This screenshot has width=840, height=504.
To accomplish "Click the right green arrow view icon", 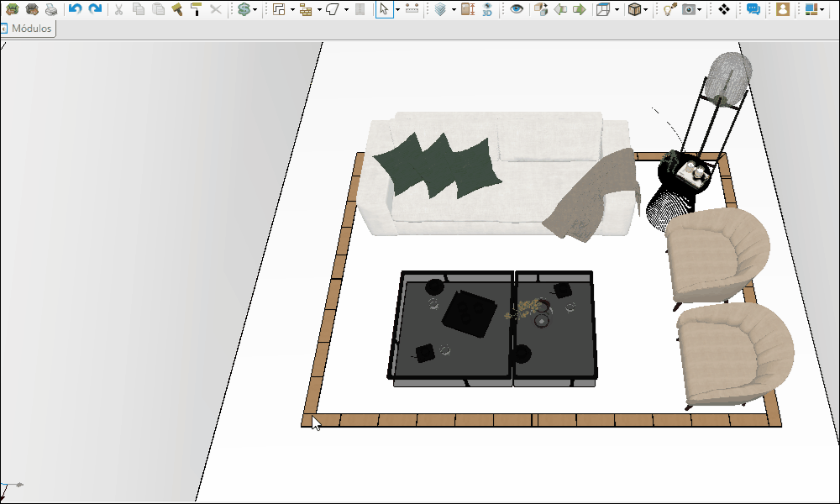I will [579, 9].
